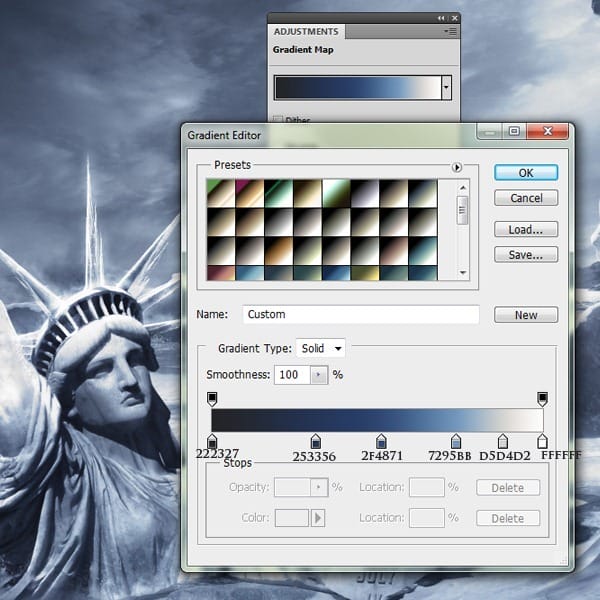Image resolution: width=600 pixels, height=600 pixels.
Task: Select the left opacity stop
Action: pyautogui.click(x=212, y=399)
